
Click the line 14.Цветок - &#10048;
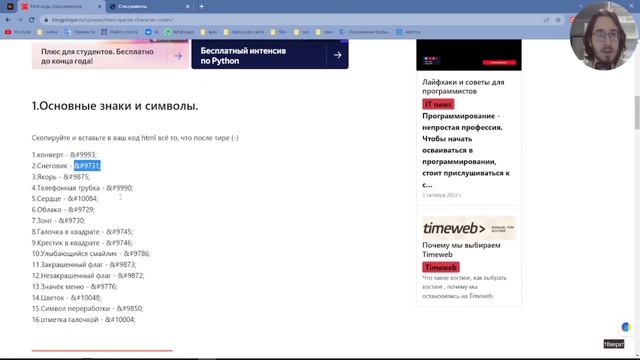coord(67,298)
